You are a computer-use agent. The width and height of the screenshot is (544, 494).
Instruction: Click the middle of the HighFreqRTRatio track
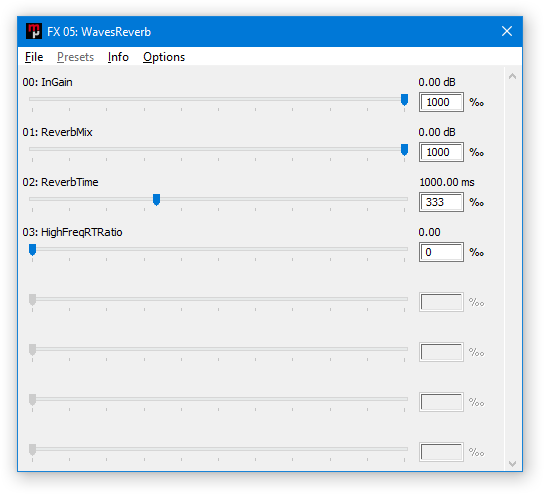click(x=218, y=249)
